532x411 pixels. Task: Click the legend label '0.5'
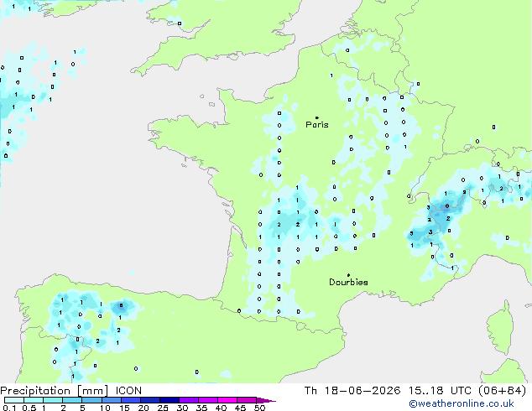pos(29,408)
